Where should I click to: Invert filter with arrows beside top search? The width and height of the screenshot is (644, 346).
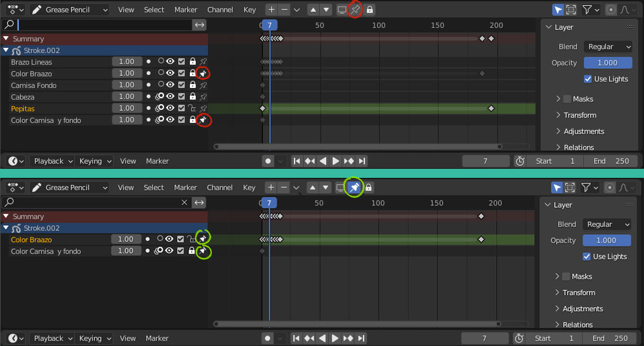pyautogui.click(x=199, y=25)
